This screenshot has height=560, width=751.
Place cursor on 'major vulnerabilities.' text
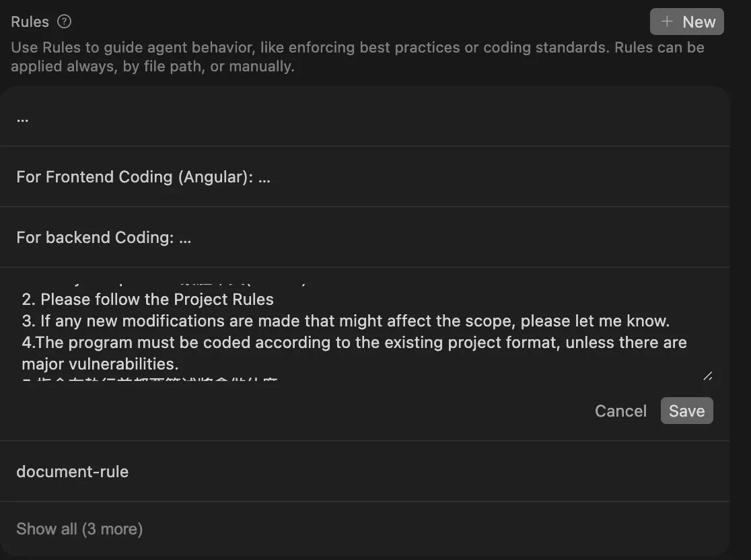pos(100,364)
